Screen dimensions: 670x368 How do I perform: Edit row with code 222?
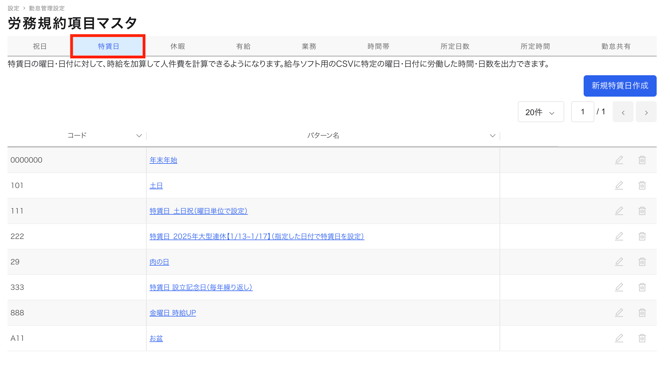(x=619, y=236)
